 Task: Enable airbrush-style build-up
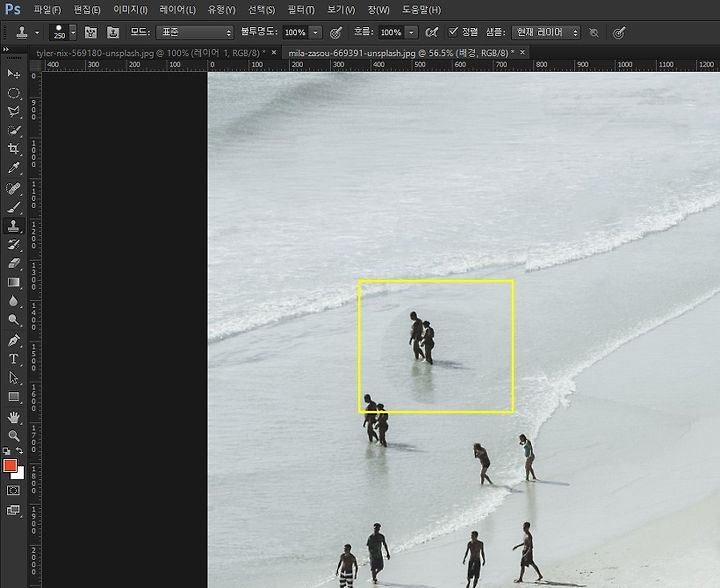(431, 32)
